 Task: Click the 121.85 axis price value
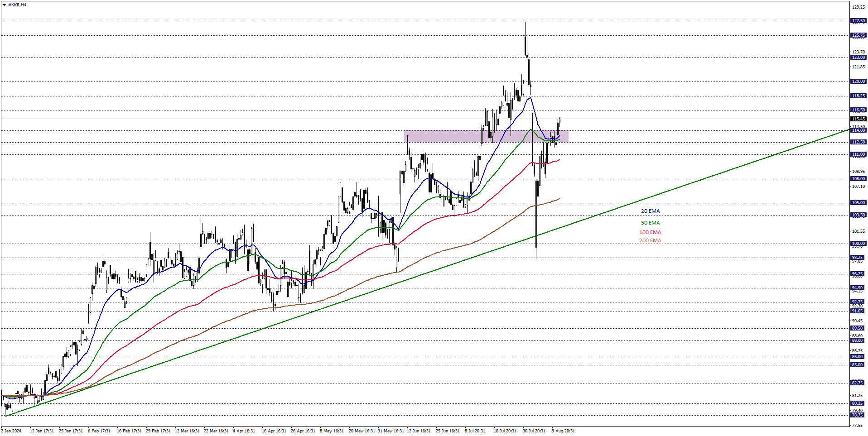click(858, 67)
